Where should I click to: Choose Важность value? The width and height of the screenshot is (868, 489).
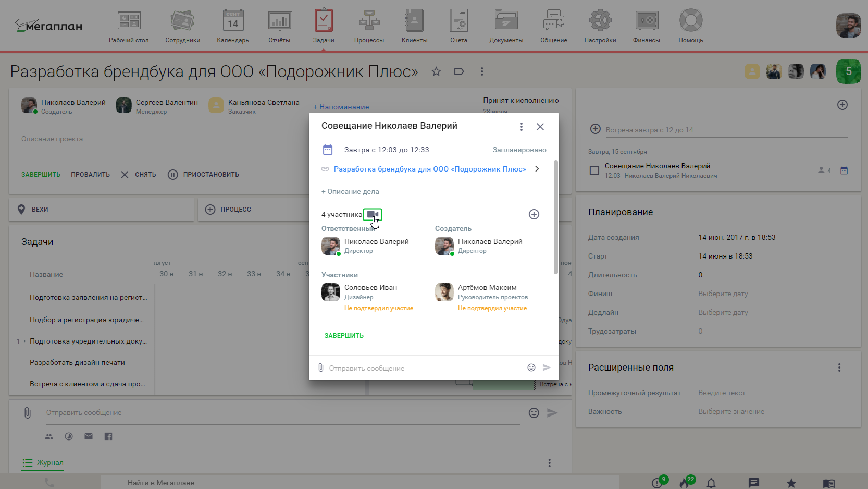[731, 411]
